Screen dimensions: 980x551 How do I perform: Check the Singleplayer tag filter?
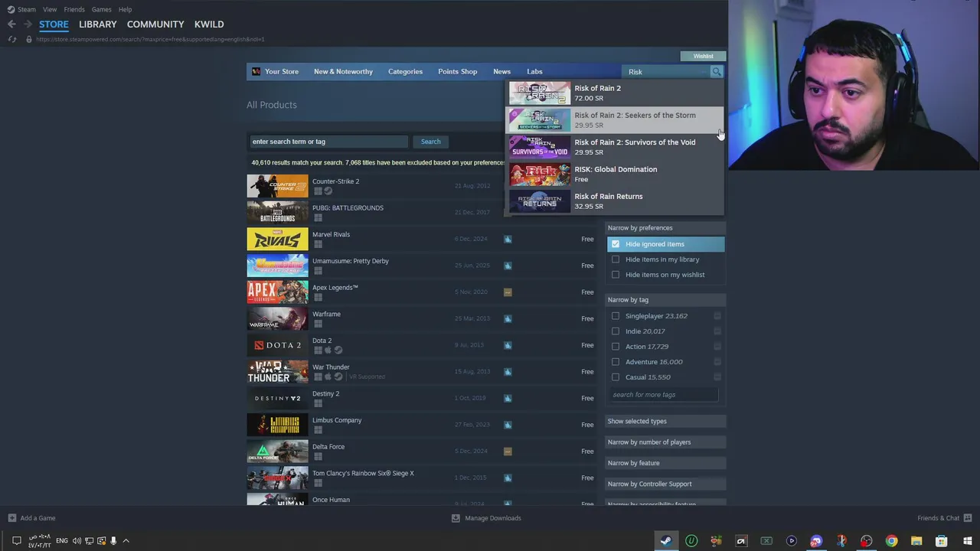616,316
